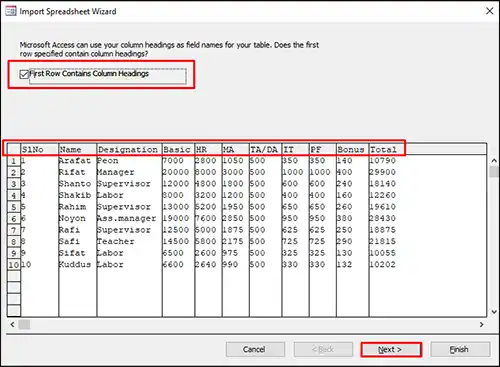The width and height of the screenshot is (500, 367).
Task: Click the Total value 10202
Action: coord(382,265)
